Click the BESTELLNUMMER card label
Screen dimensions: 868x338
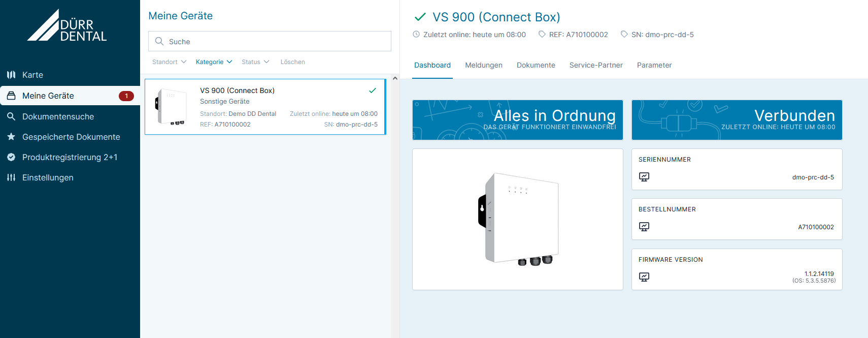667,209
